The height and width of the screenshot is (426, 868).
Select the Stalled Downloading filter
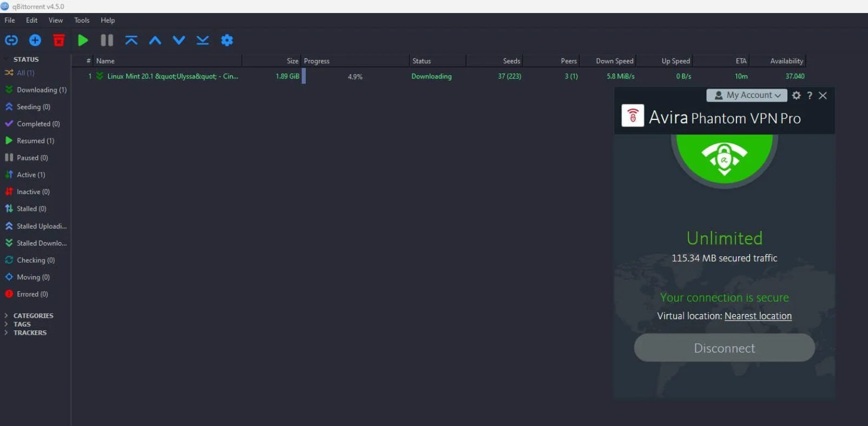(36, 243)
